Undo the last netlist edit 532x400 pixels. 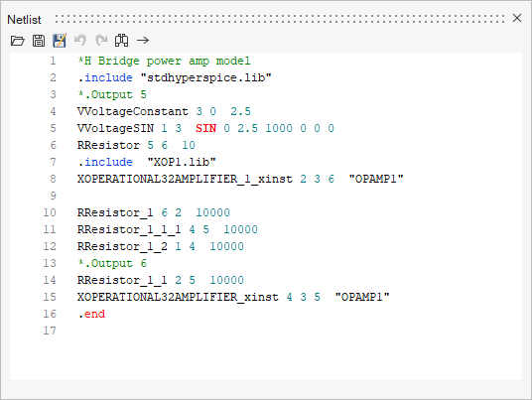pyautogui.click(x=80, y=40)
